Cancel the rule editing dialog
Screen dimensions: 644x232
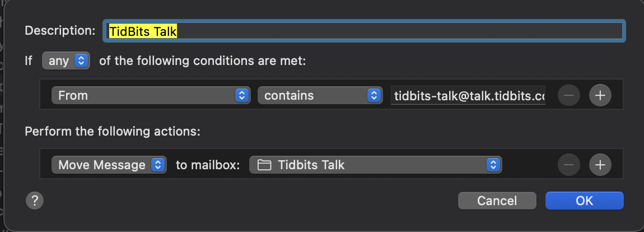point(497,201)
